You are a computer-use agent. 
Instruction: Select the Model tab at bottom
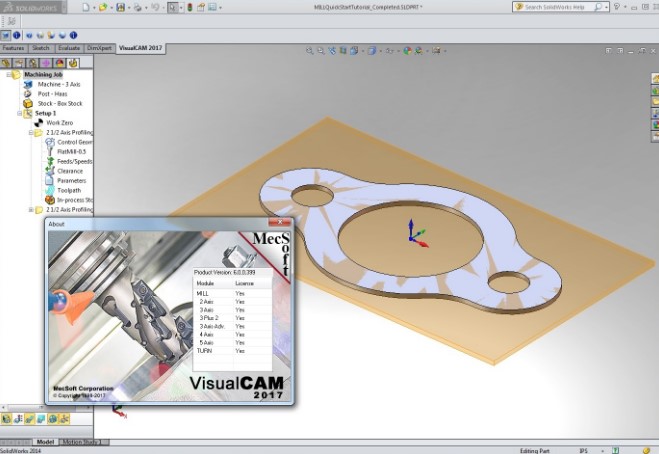45,442
